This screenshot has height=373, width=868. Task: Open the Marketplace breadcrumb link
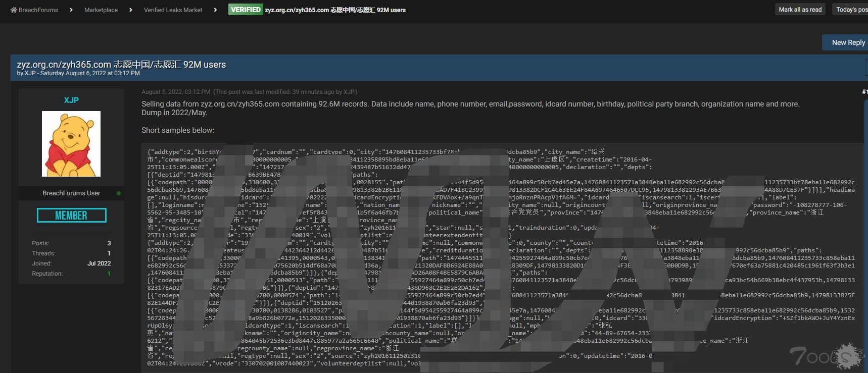tap(101, 10)
